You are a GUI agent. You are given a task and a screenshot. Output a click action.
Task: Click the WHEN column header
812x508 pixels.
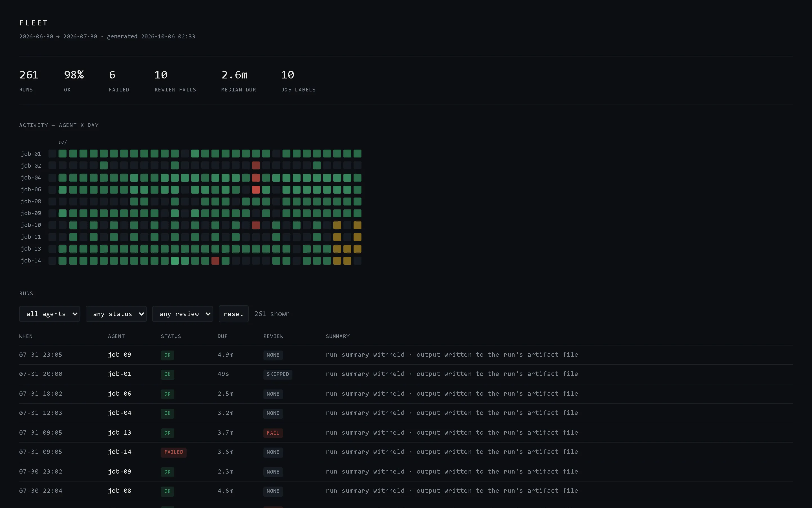click(26, 336)
